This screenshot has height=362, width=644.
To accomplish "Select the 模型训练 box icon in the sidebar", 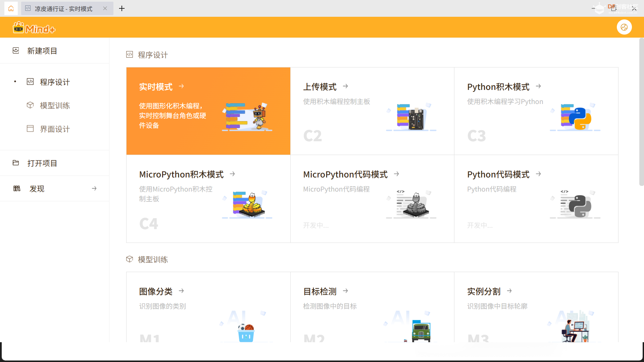I will 30,105.
